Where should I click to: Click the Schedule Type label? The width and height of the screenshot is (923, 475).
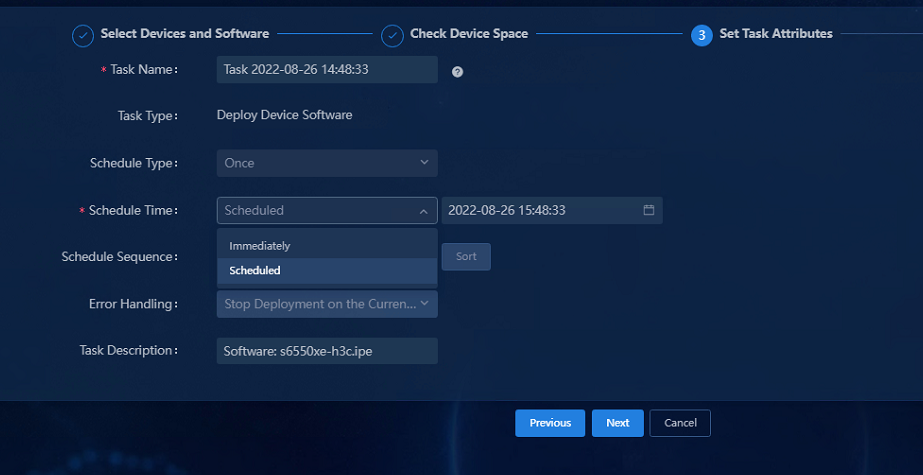tap(134, 163)
